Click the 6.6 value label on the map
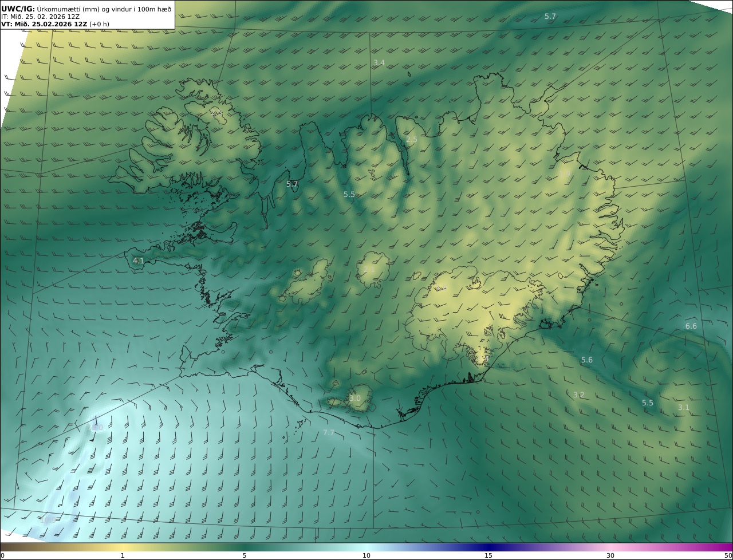The image size is (733, 560). (691, 326)
